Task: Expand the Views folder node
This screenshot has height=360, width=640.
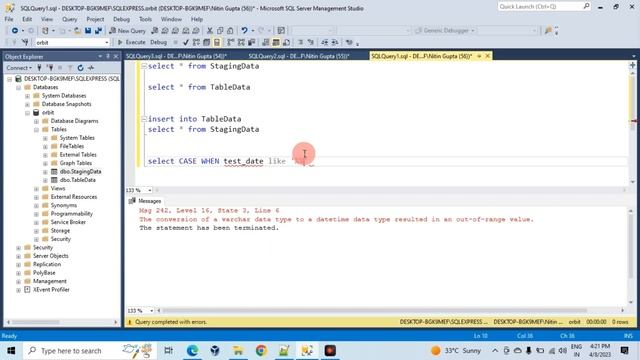Action: point(36,189)
